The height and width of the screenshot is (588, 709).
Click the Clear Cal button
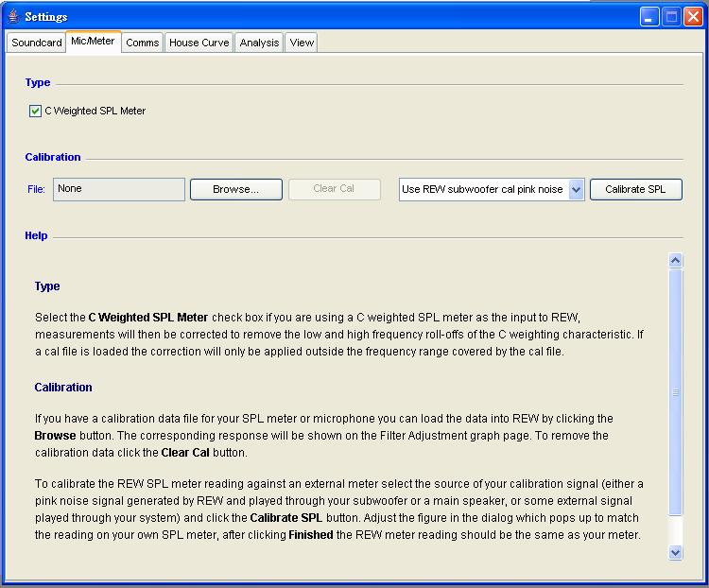334,189
